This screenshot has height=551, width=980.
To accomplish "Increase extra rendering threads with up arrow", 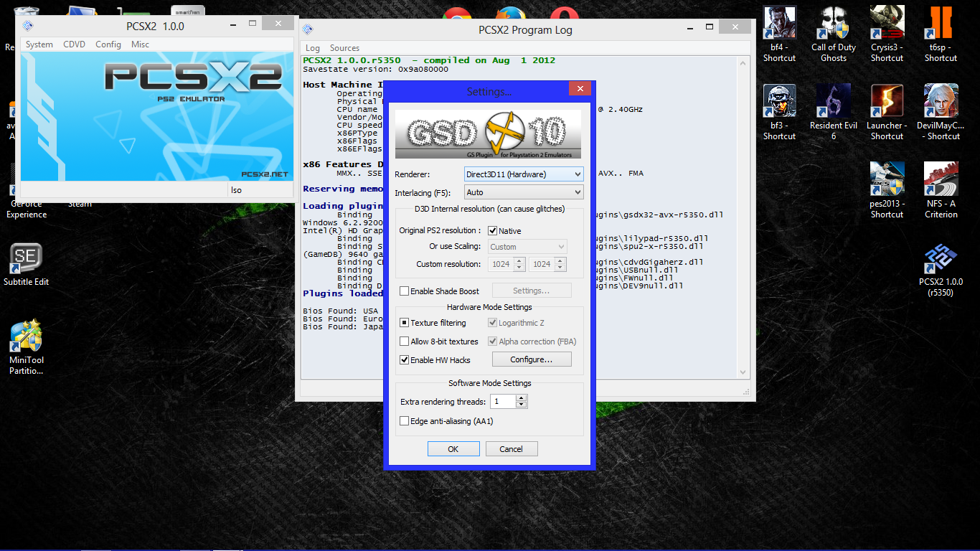I will 521,398.
